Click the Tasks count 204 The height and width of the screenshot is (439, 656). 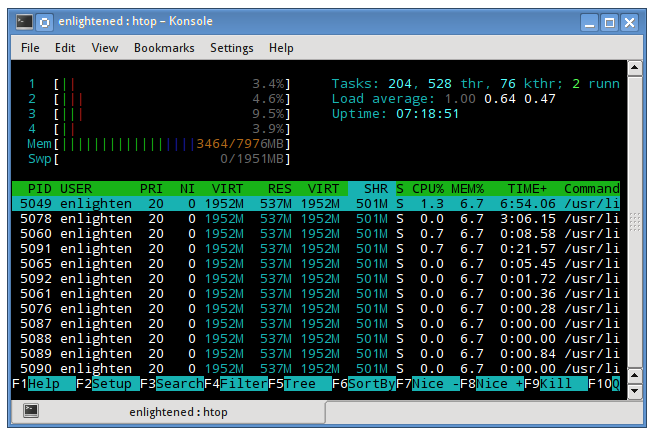click(400, 84)
